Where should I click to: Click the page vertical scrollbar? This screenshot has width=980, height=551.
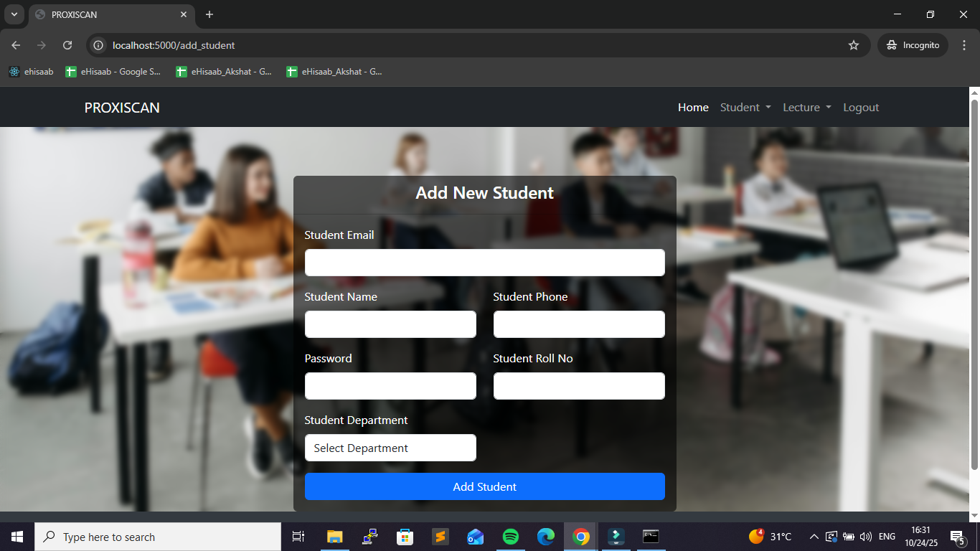tap(974, 287)
